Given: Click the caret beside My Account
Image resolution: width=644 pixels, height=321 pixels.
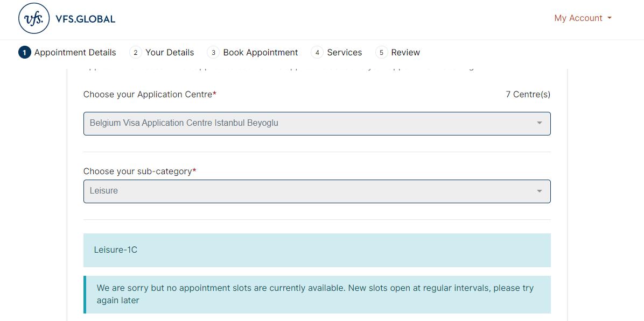Looking at the screenshot, I should click(610, 18).
